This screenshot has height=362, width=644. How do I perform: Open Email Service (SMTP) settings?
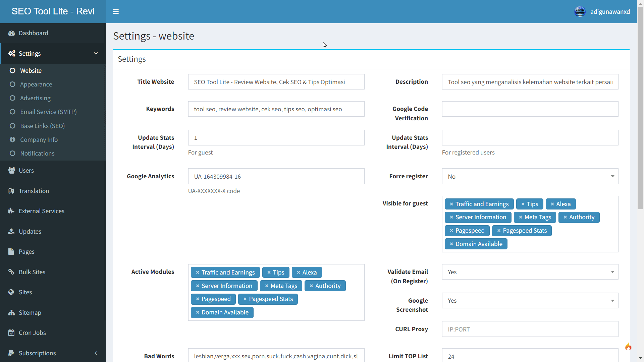coord(48,112)
